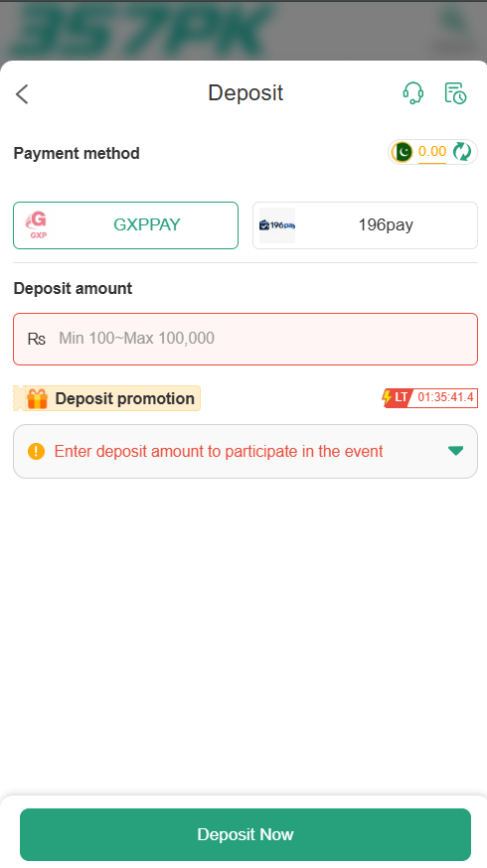
Task: Select 196pay payment method
Action: tap(365, 225)
